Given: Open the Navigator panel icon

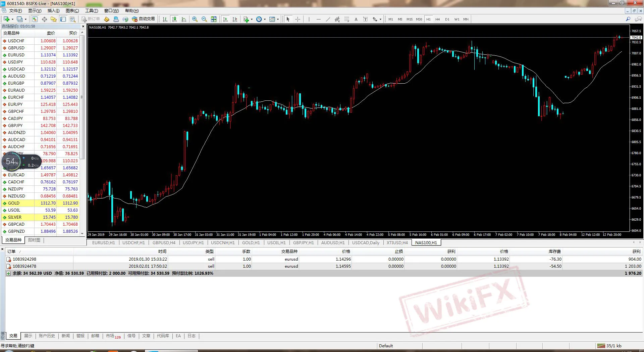Looking at the screenshot, I should [x=54, y=19].
